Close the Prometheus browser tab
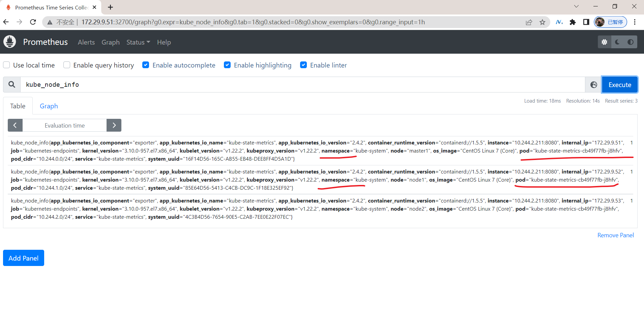Screen dimensions: 644x321 (94, 7)
